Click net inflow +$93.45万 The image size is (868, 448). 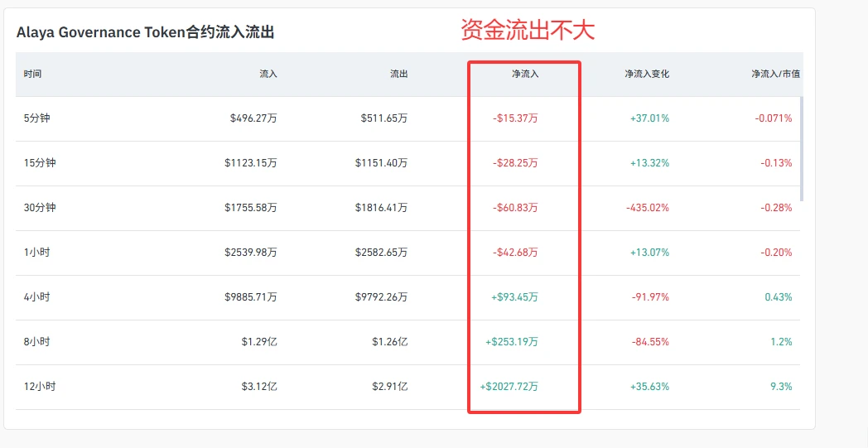point(514,296)
